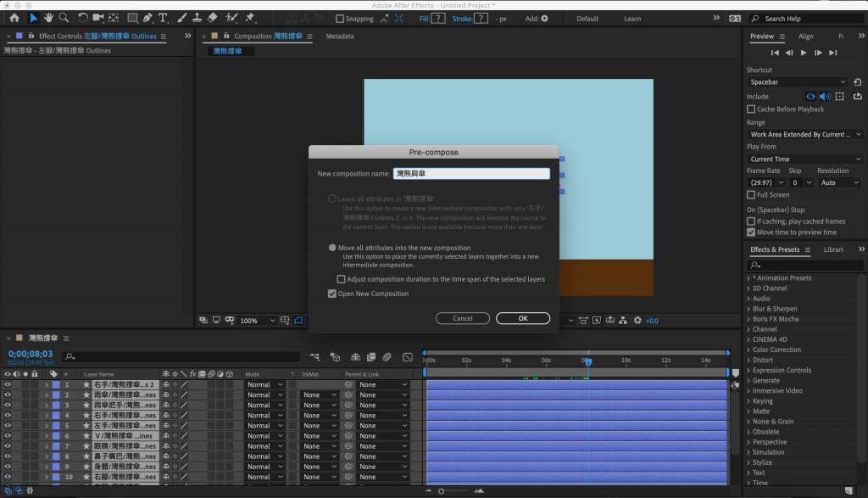868x498 pixels.
Task: Select the Zoom magnifier tool
Action: tap(64, 18)
